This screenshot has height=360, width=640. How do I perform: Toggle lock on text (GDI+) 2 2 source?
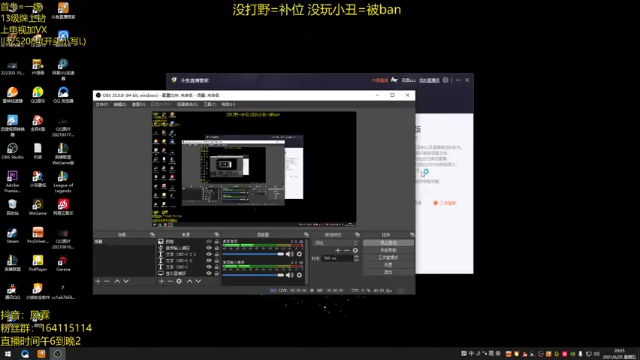(217, 254)
